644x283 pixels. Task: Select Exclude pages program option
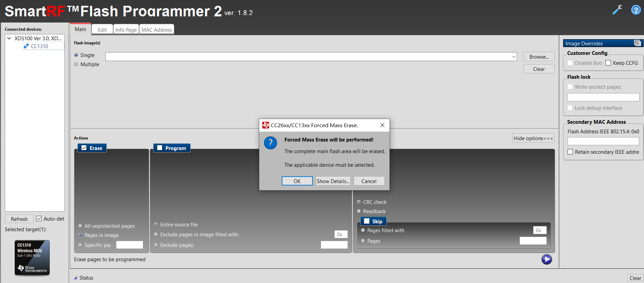(x=156, y=245)
